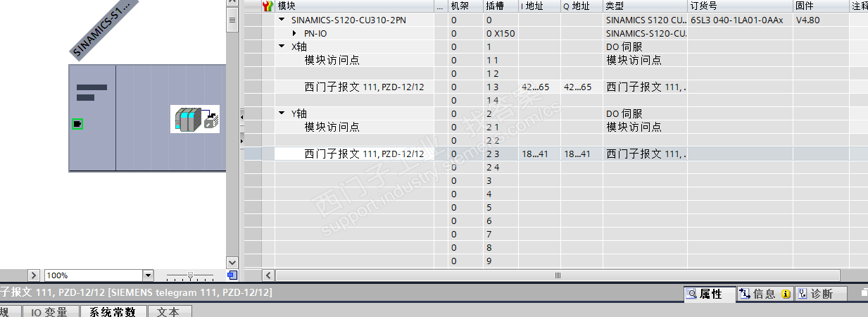Viewport: 868px width, 317px height.
Task: Collapse the SINAMICS-S120-CU310-2PN tree row
Action: tap(282, 20)
